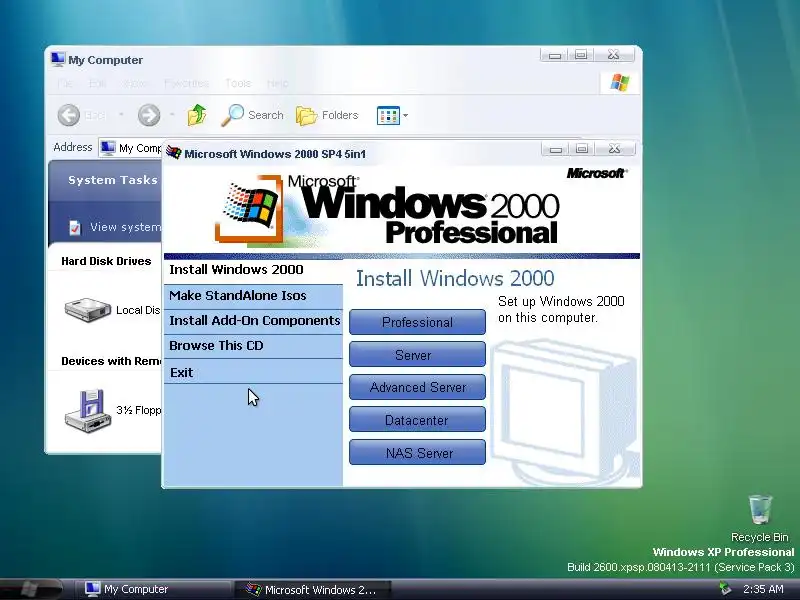Click the Address bar field
The width and height of the screenshot is (800, 600).
(x=130, y=148)
